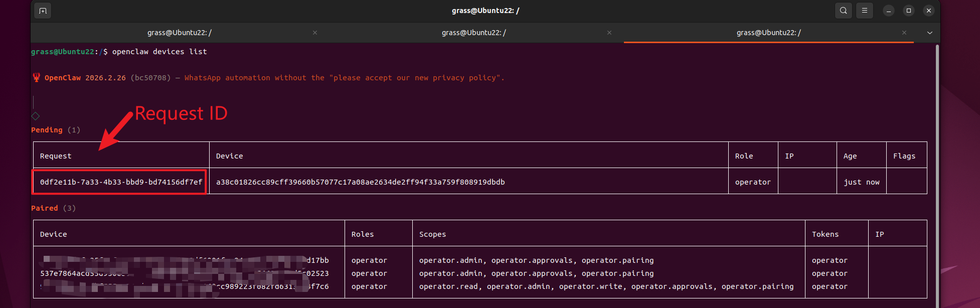This screenshot has height=308, width=980.
Task: Click the 'operator' role in Pending table
Action: click(753, 182)
